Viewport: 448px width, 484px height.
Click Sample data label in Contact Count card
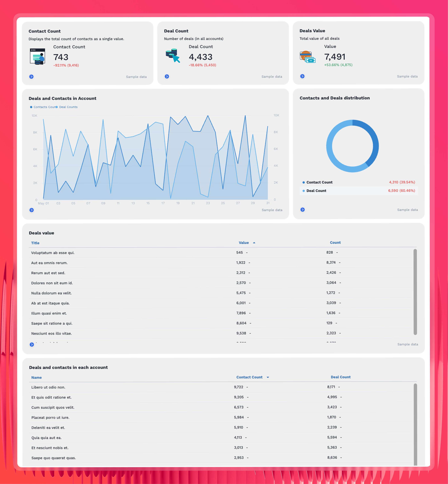click(x=136, y=77)
